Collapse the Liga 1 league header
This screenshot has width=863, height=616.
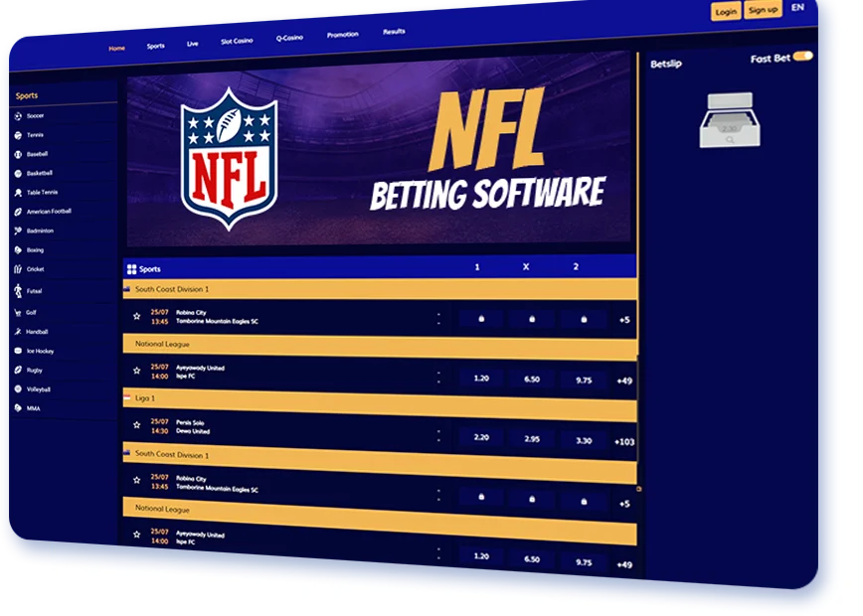(380, 403)
